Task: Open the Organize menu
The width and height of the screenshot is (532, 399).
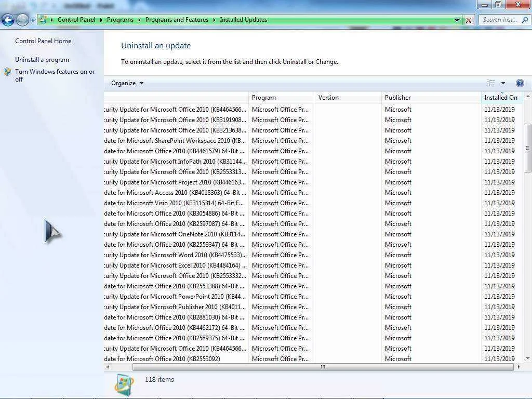Action: [127, 83]
